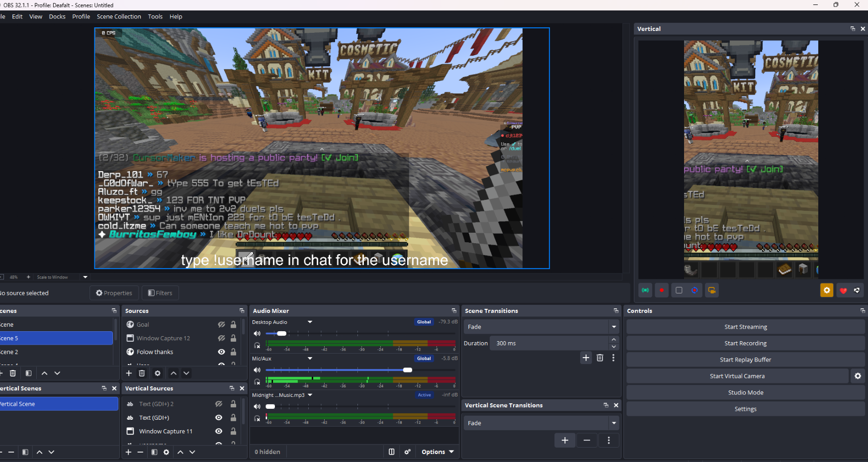
Task: Open Settings from Controls dock
Action: pos(745,409)
